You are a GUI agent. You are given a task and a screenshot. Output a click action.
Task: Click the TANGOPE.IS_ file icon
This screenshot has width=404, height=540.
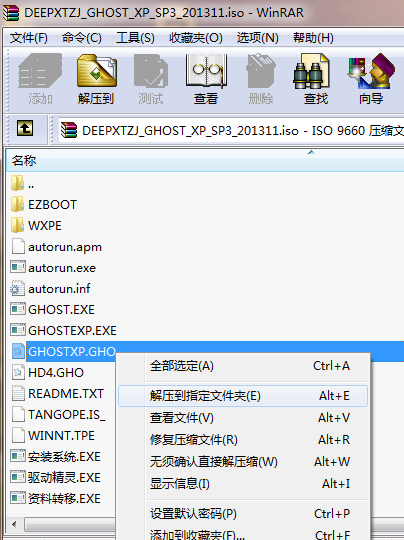(18, 414)
